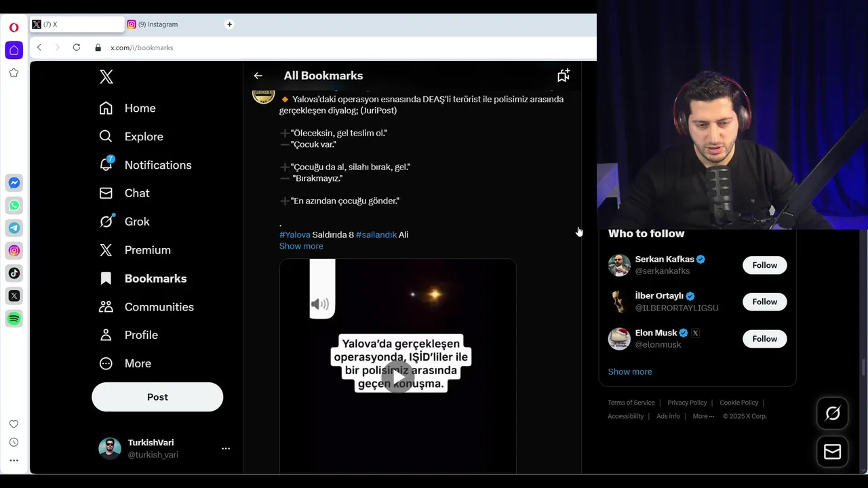868x488 pixels.
Task: Open TurkishVari account options ellipsis
Action: pos(226,449)
